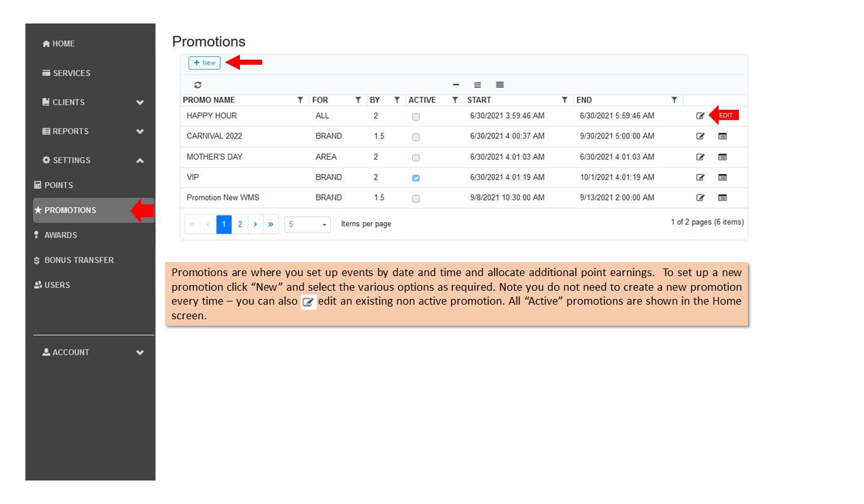Go to next page arrow
The height and width of the screenshot is (504, 864).
click(255, 224)
